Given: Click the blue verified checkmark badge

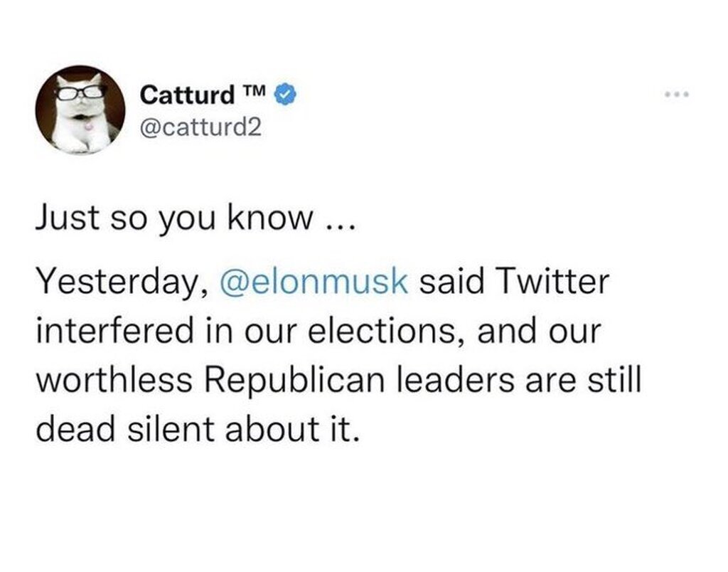Looking at the screenshot, I should click(287, 93).
